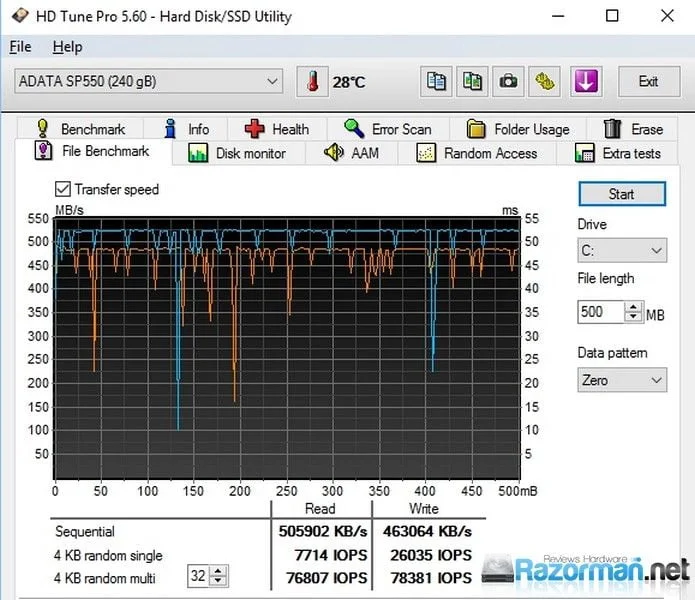The image size is (695, 600).
Task: Minimize the HD Tune Pro window
Action: click(x=558, y=16)
